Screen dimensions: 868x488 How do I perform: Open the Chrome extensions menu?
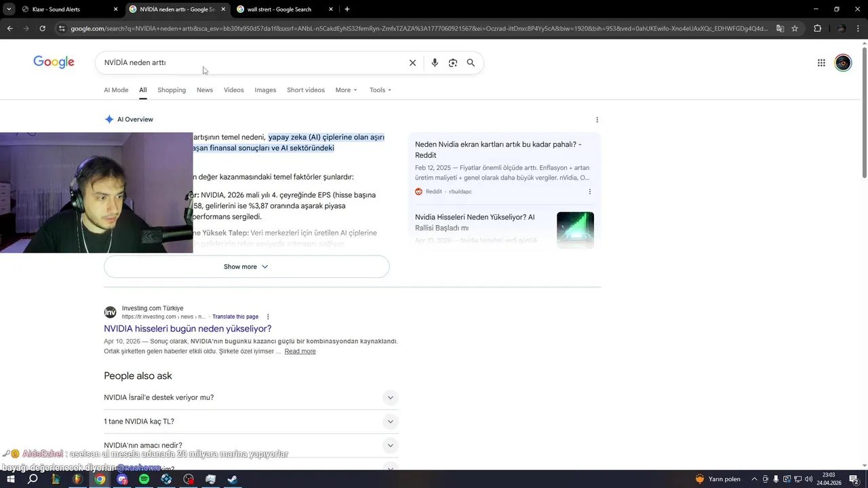[x=817, y=28]
